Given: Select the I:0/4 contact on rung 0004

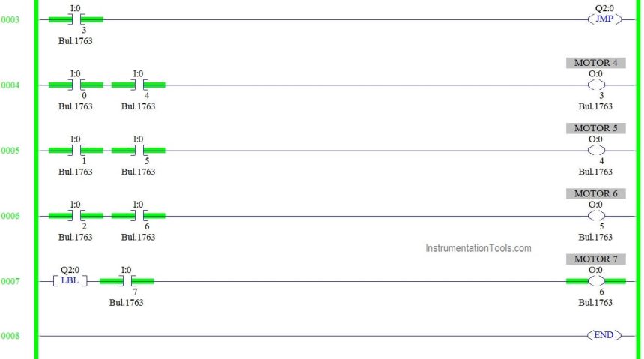Looking at the screenshot, I should (x=139, y=85).
